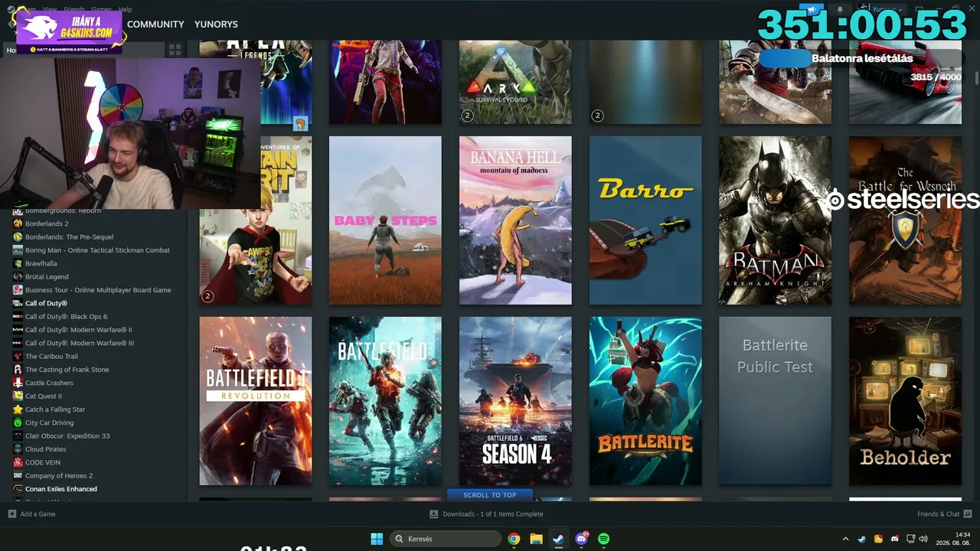Select the CODE VEIN sidebar icon
The width and height of the screenshot is (980, 551).
[18, 462]
